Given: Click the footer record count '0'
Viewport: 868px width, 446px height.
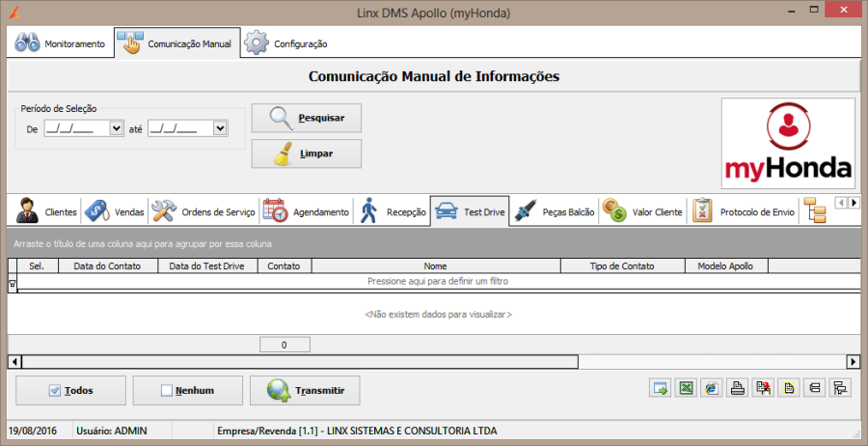Looking at the screenshot, I should pyautogui.click(x=285, y=345).
